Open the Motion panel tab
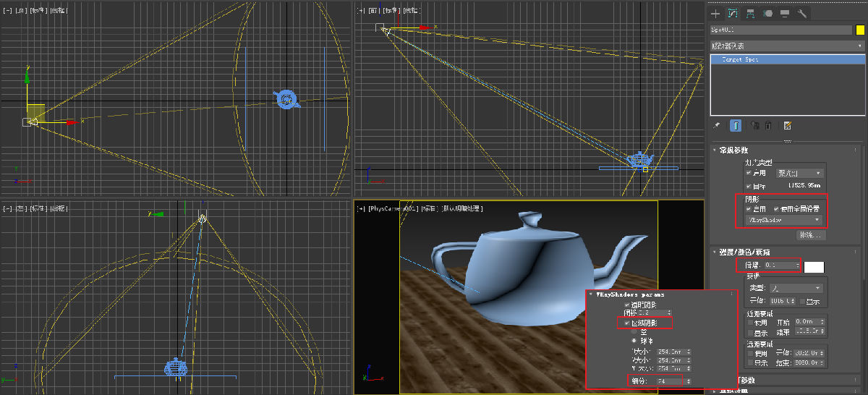Viewport: 868px width, 395px height. pos(768,13)
